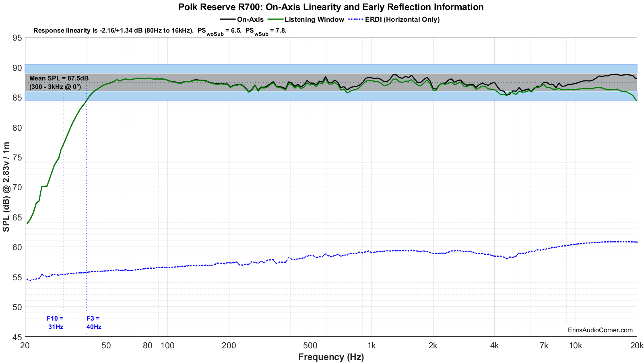Click the 100 x-axis tick label
The image size is (644, 362).
pyautogui.click(x=167, y=346)
